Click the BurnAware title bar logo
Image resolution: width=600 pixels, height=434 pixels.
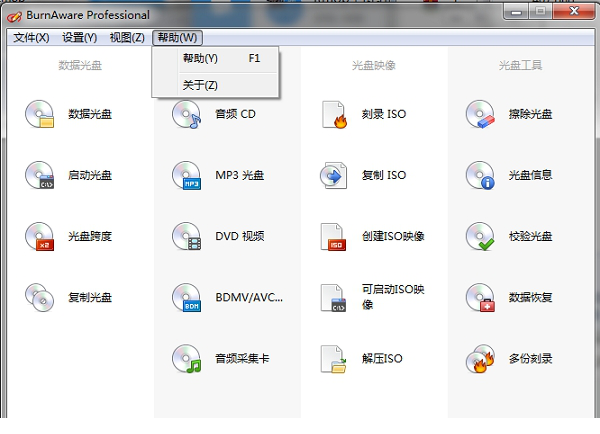click(x=14, y=16)
